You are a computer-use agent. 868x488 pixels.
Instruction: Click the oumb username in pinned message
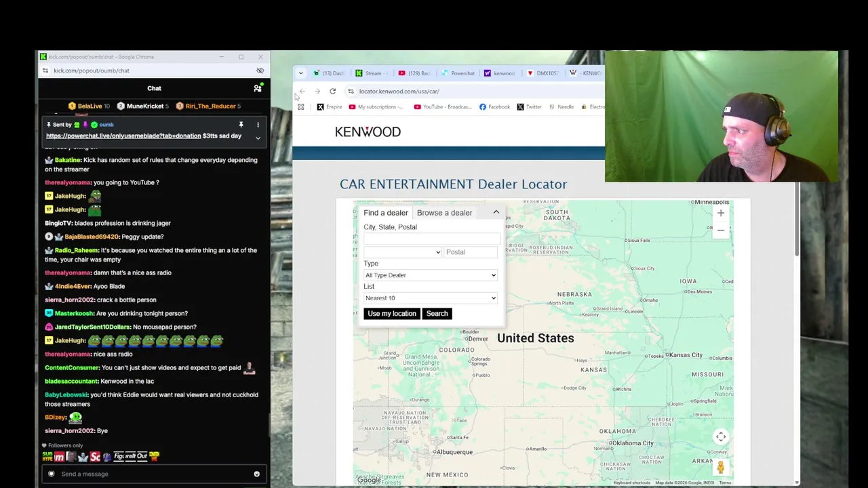click(x=106, y=125)
